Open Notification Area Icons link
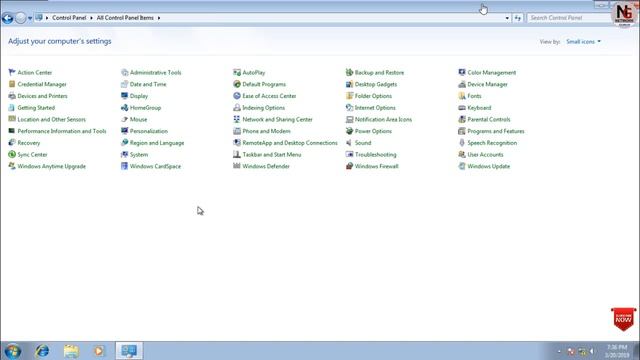The width and height of the screenshot is (640, 360). (x=383, y=119)
